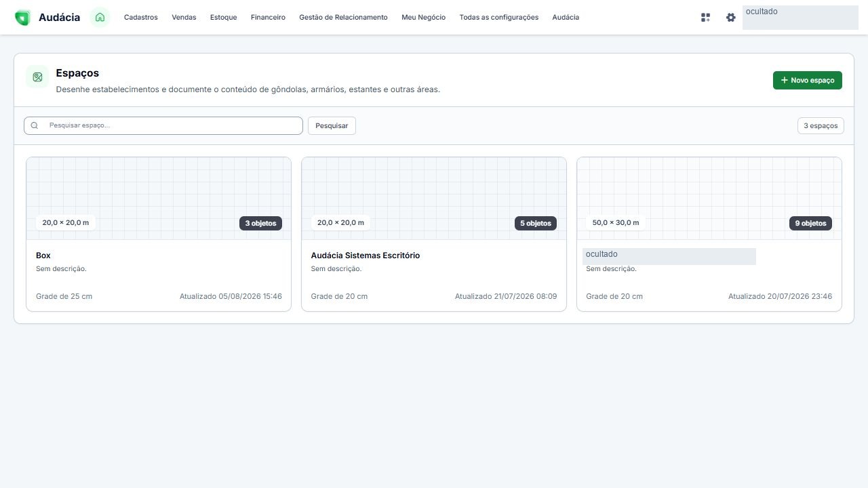
Task: Click the 9 objetos badge
Action: 810,223
